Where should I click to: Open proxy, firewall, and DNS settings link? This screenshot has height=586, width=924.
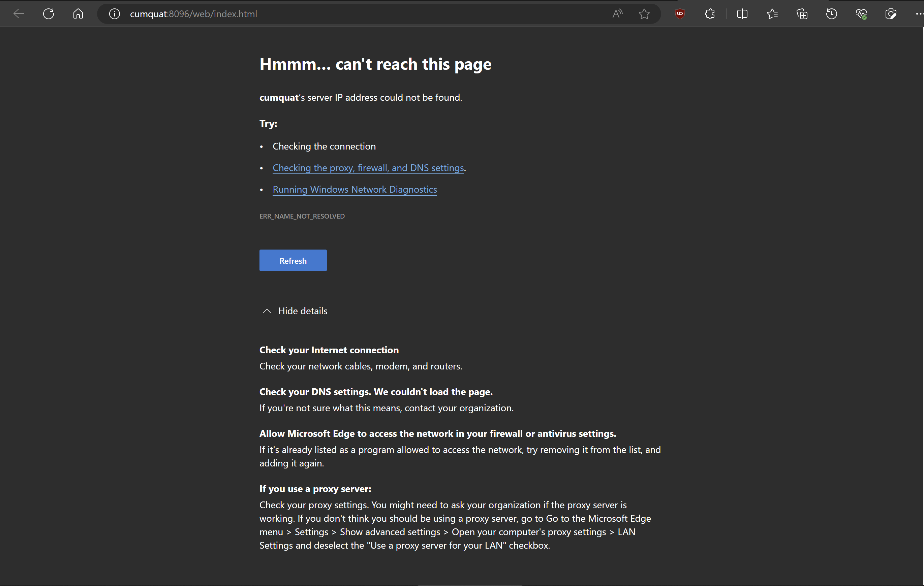pyautogui.click(x=368, y=168)
